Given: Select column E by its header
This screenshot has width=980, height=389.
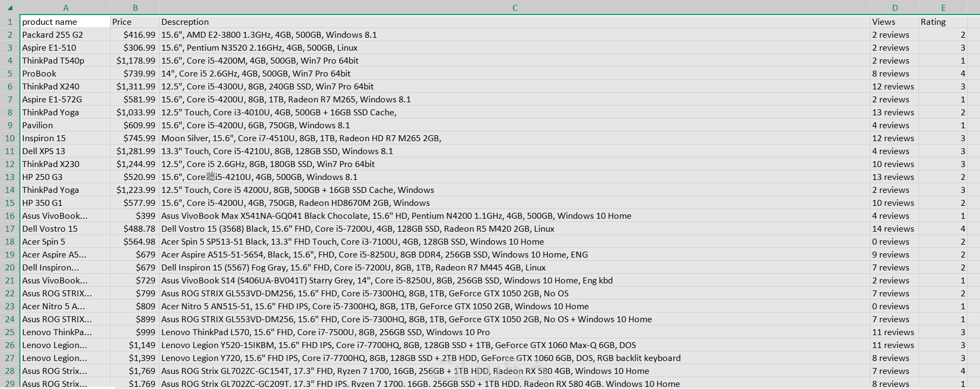Looking at the screenshot, I should pos(943,8).
